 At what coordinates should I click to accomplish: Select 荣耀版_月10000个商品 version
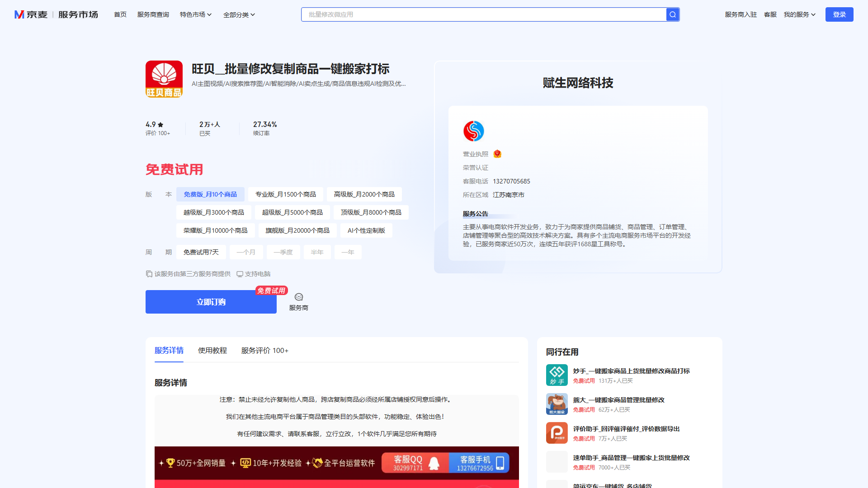[216, 230]
